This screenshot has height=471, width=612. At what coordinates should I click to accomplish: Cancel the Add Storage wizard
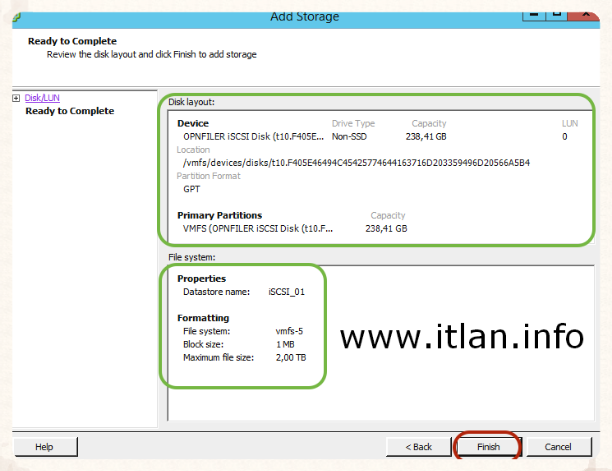[x=558, y=446]
